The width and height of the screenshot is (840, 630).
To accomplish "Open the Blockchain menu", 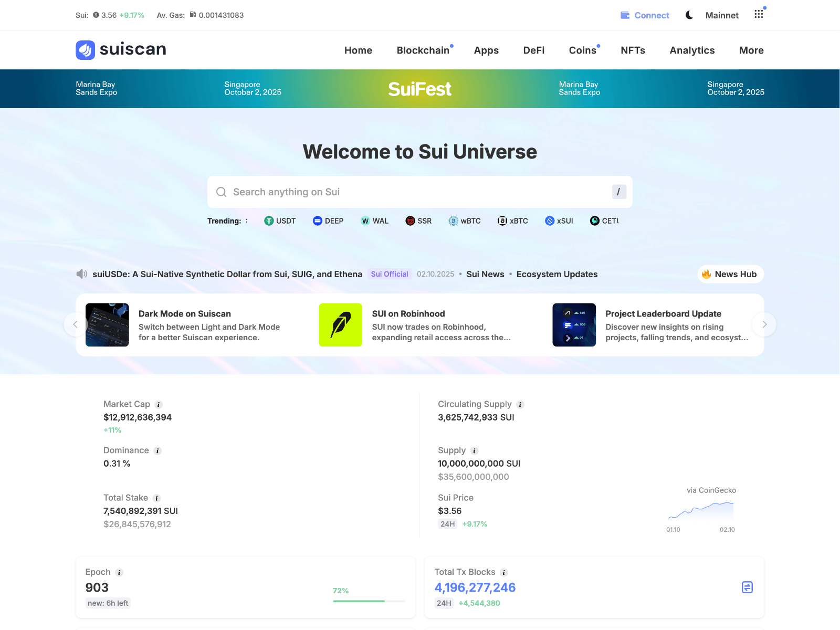I will (423, 50).
